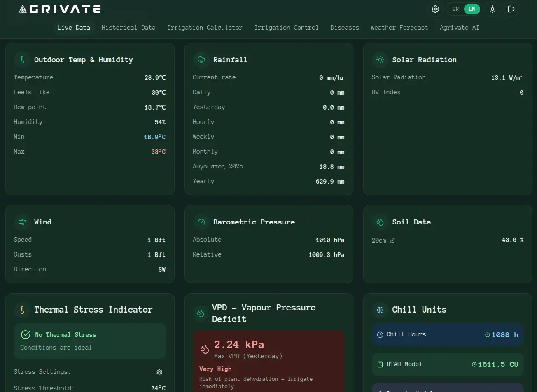Click the Chill Hours value 1088 h

(505, 335)
